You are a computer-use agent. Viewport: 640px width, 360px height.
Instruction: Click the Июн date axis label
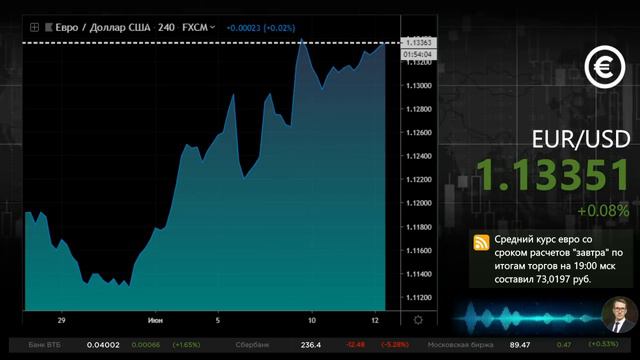pyautogui.click(x=155, y=320)
